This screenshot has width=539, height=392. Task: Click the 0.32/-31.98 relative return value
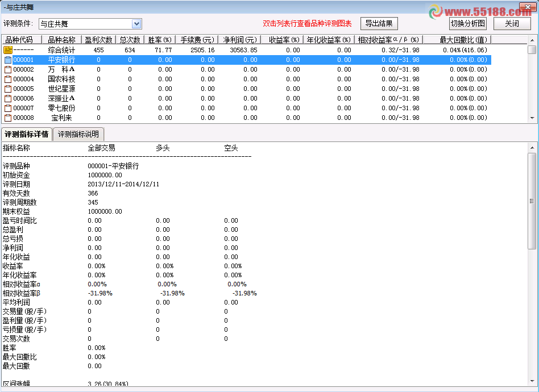coord(400,50)
